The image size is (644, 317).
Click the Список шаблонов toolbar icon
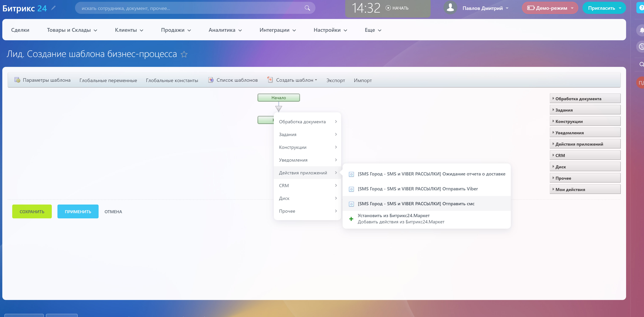(x=211, y=80)
